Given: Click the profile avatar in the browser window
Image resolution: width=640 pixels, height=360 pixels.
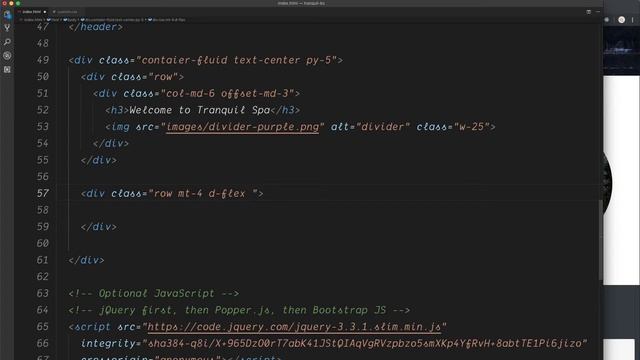Looking at the screenshot, I should tap(621, 20).
